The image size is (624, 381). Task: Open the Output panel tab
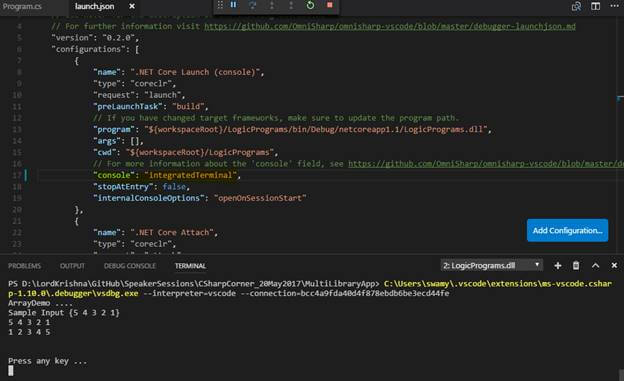click(72, 266)
